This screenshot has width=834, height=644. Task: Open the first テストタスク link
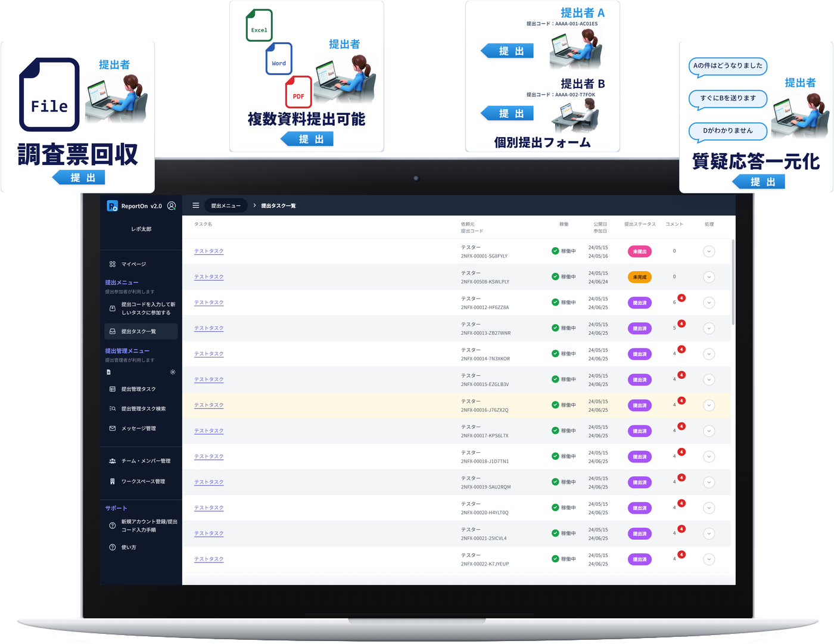[x=208, y=251]
